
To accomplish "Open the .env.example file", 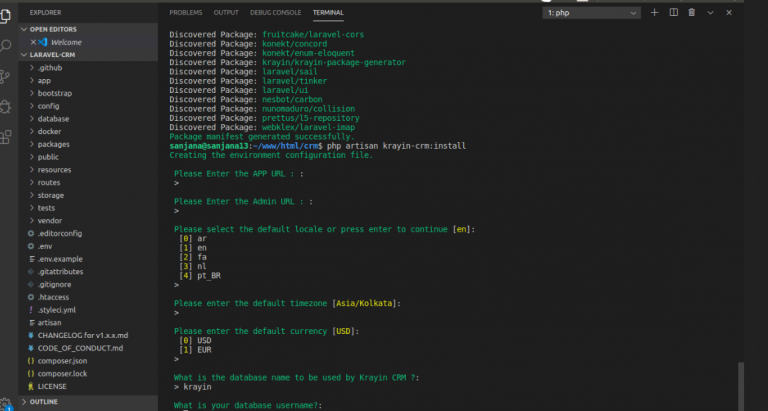I will 60,258.
